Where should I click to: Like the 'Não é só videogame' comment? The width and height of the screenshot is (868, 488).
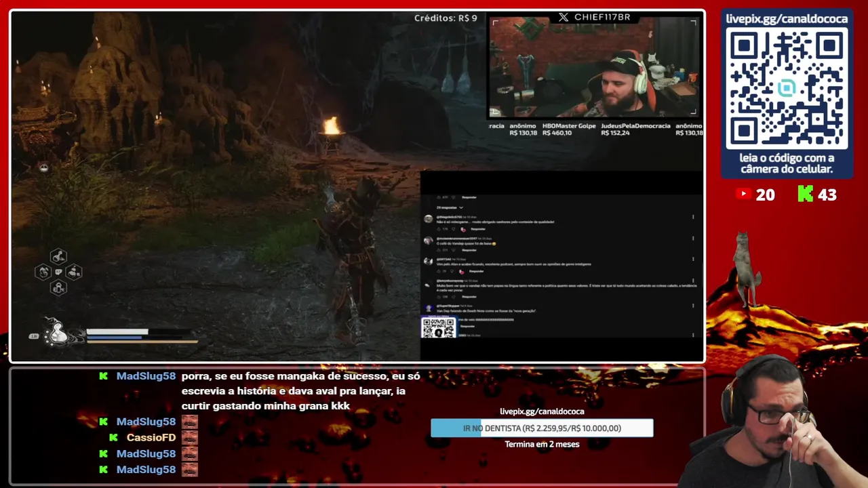[x=439, y=229]
